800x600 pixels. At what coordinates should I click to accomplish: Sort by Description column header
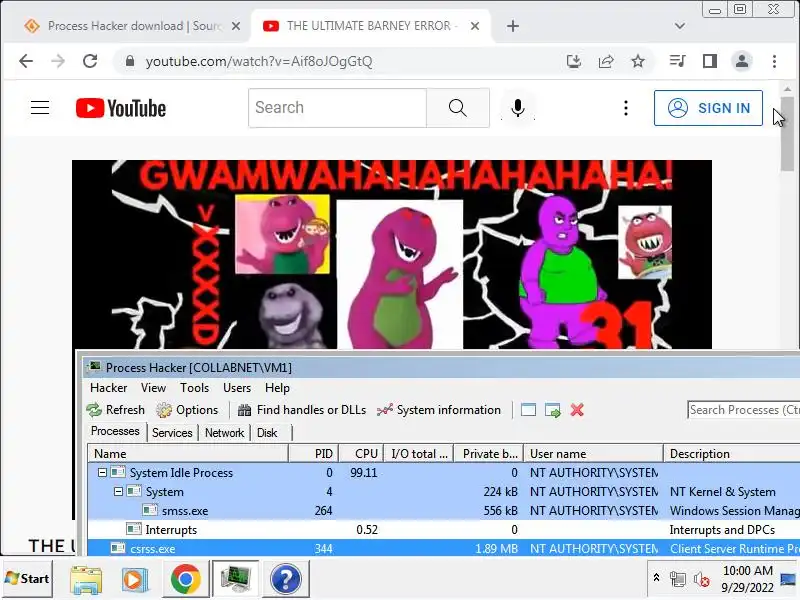click(732, 454)
